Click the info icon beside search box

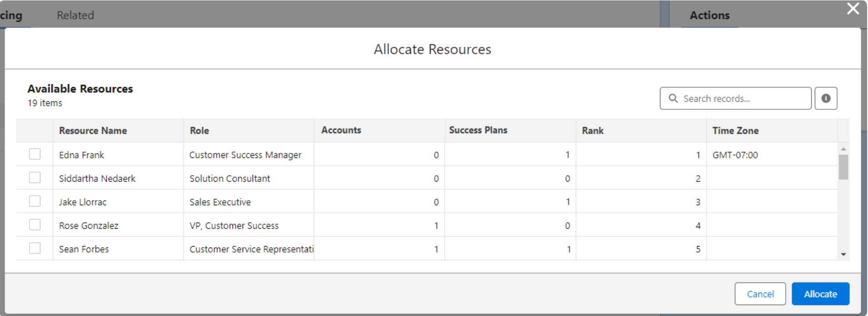[x=825, y=98]
